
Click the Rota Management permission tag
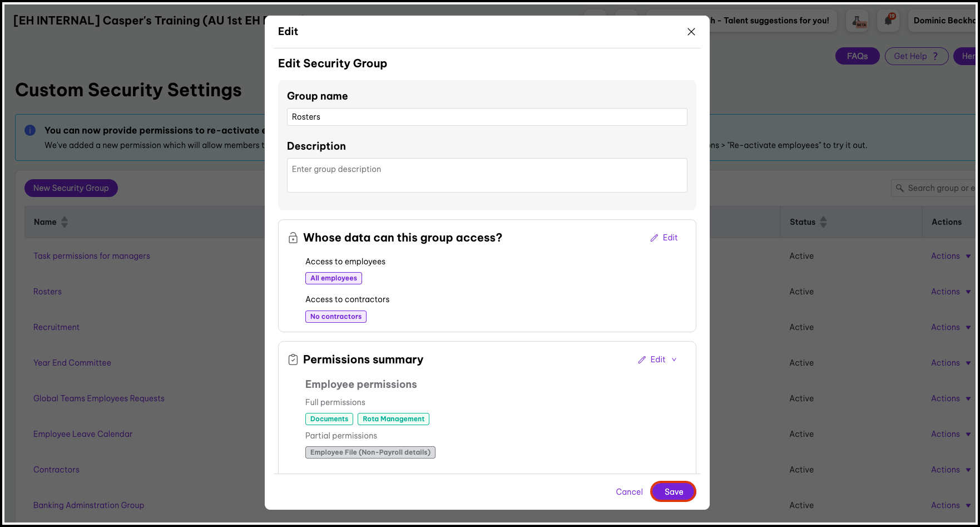point(393,419)
